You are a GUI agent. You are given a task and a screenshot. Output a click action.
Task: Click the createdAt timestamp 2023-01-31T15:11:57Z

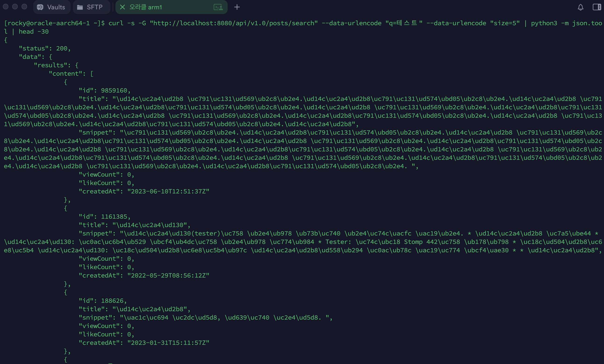click(168, 343)
